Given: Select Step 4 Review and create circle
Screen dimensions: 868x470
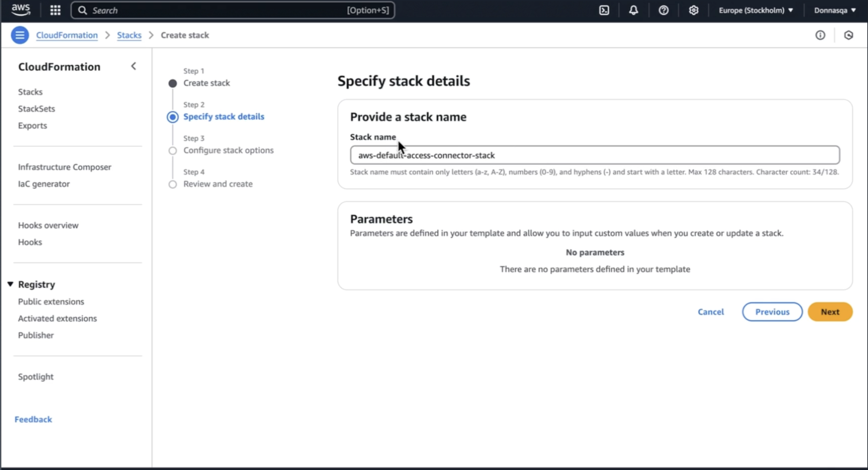Looking at the screenshot, I should point(172,184).
